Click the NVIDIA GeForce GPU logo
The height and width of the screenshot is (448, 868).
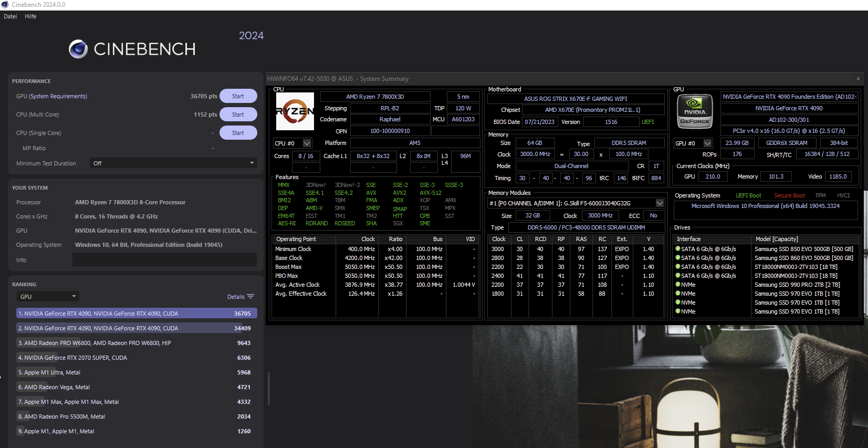click(x=695, y=112)
